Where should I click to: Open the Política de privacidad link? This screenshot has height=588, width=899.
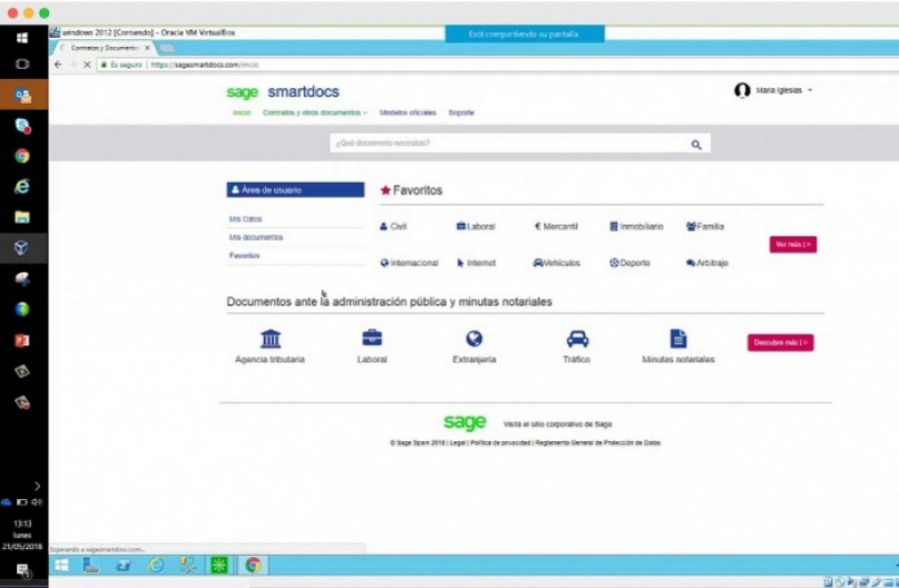501,440
